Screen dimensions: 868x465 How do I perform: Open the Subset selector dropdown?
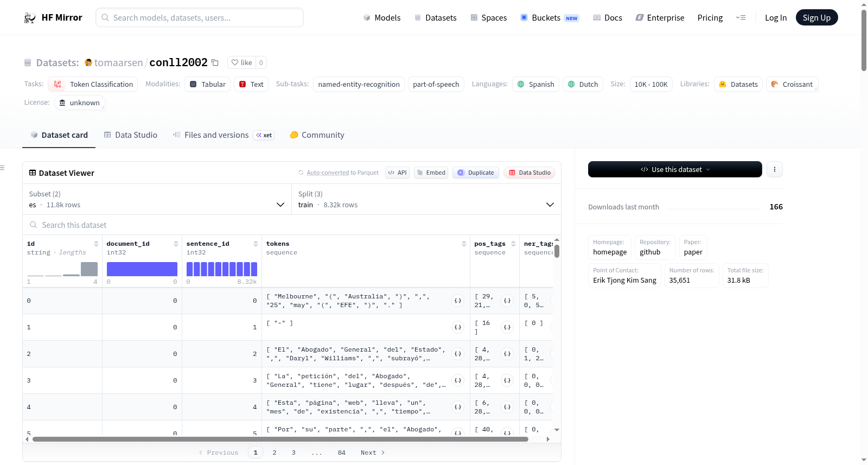(157, 199)
